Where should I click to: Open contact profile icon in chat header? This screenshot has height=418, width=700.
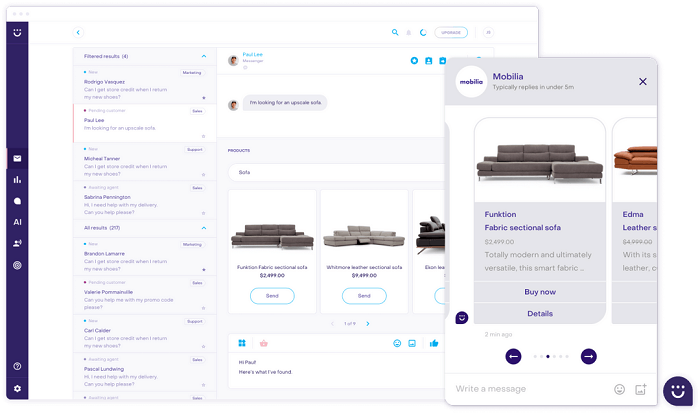point(429,60)
